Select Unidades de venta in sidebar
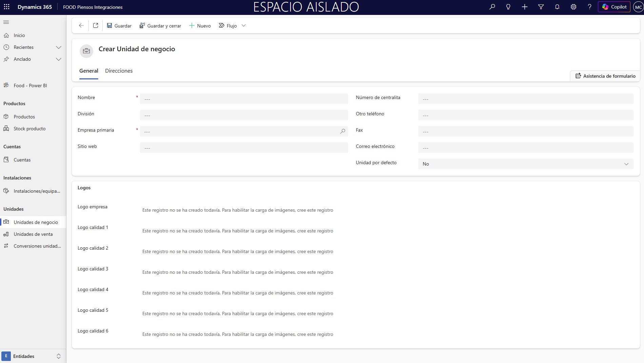 click(33, 234)
